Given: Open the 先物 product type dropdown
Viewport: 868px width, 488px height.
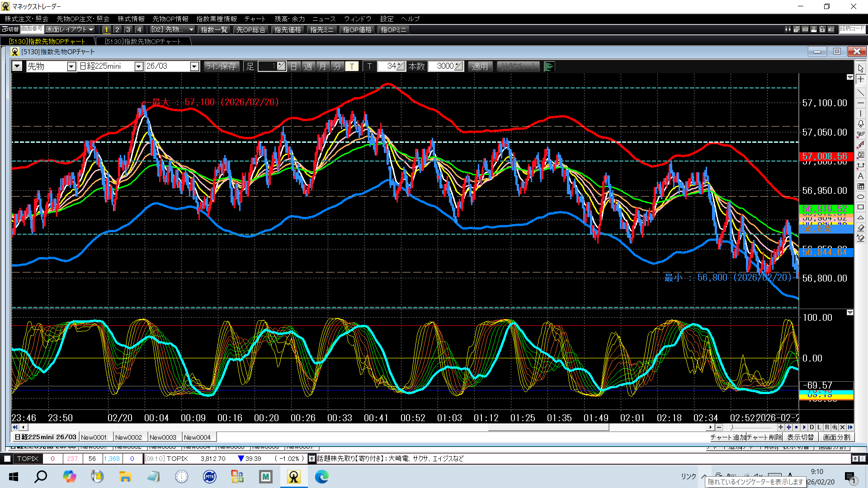Looking at the screenshot, I should click(71, 66).
